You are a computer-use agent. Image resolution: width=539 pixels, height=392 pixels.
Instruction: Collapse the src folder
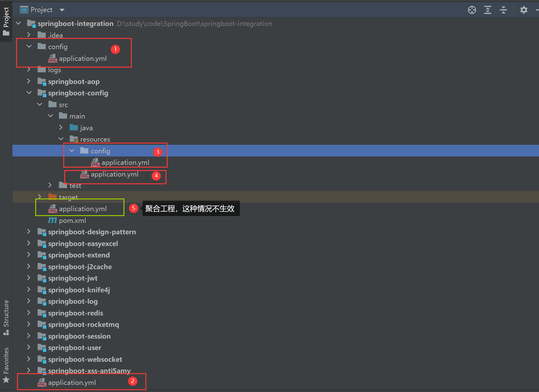point(40,104)
